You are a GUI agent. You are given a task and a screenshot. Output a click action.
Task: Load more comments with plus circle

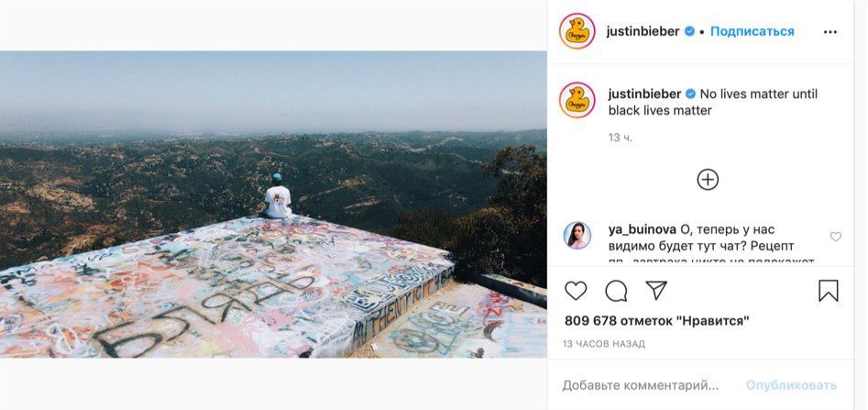708,180
